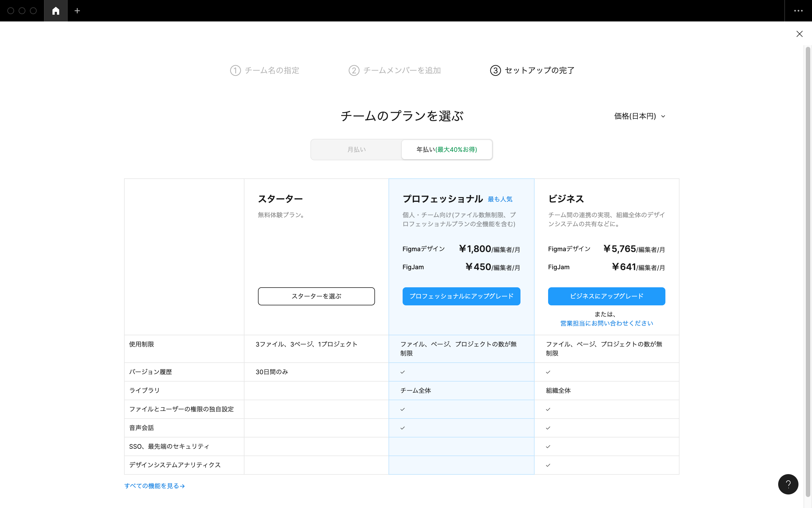Close the plan selection dialog
This screenshot has height=508, width=812.
pyautogui.click(x=799, y=34)
